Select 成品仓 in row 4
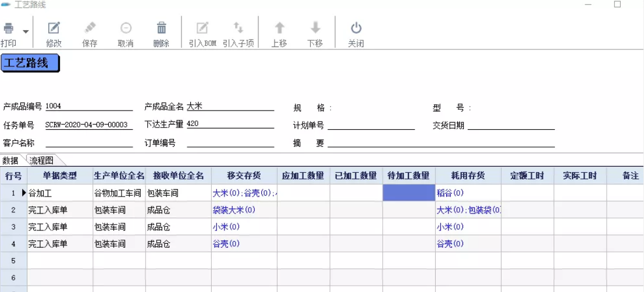The width and height of the screenshot is (644, 292). tap(179, 244)
